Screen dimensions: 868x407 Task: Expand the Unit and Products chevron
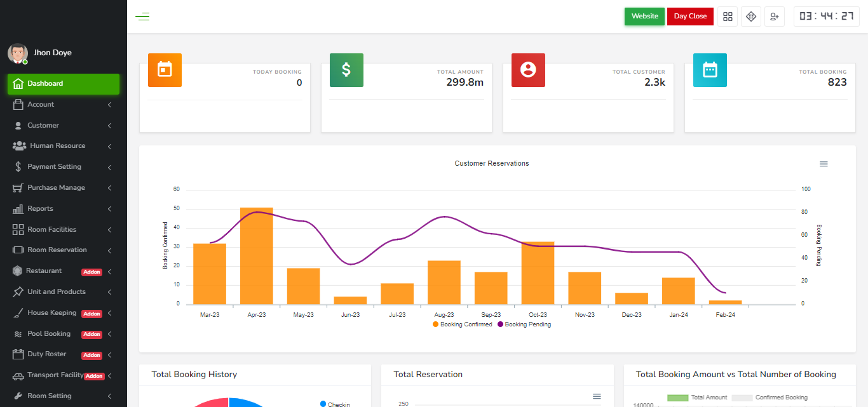[x=109, y=293]
